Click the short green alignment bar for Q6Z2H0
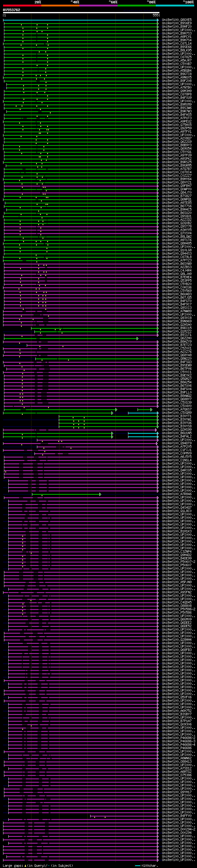Screen dimensions: 197x868 (71, 338)
